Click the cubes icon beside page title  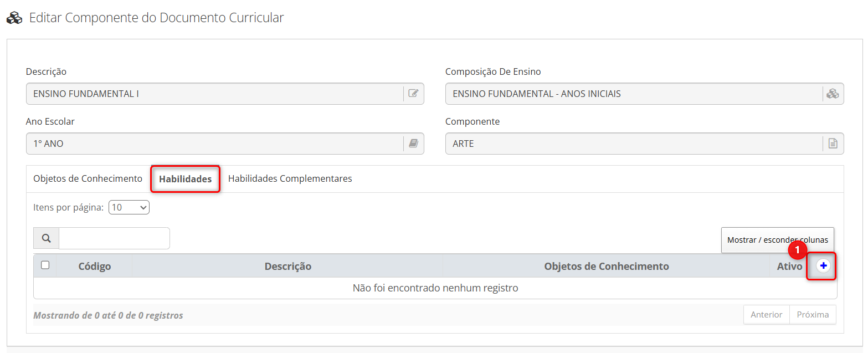(14, 18)
